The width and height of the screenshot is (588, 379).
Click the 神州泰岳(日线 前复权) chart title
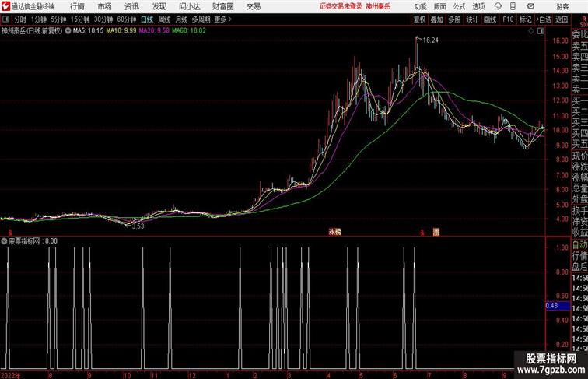click(32, 31)
